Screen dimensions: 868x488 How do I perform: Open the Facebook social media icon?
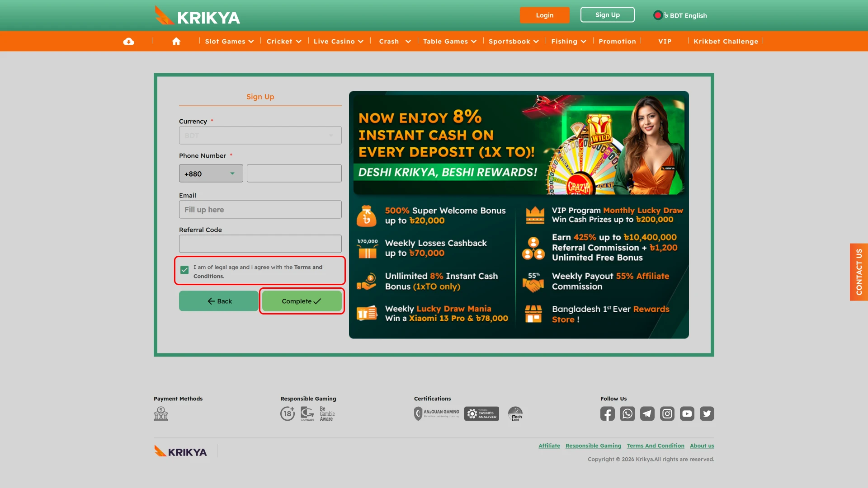[607, 413]
